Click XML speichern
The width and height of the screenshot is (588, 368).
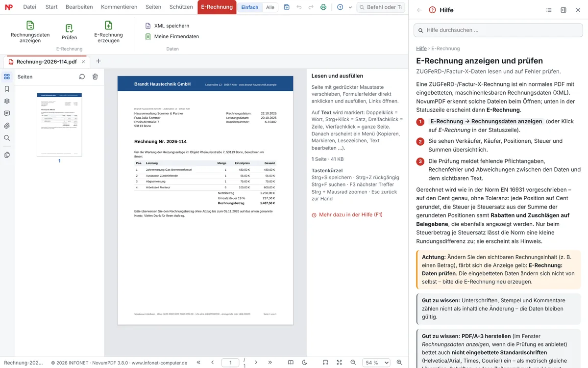(x=167, y=26)
